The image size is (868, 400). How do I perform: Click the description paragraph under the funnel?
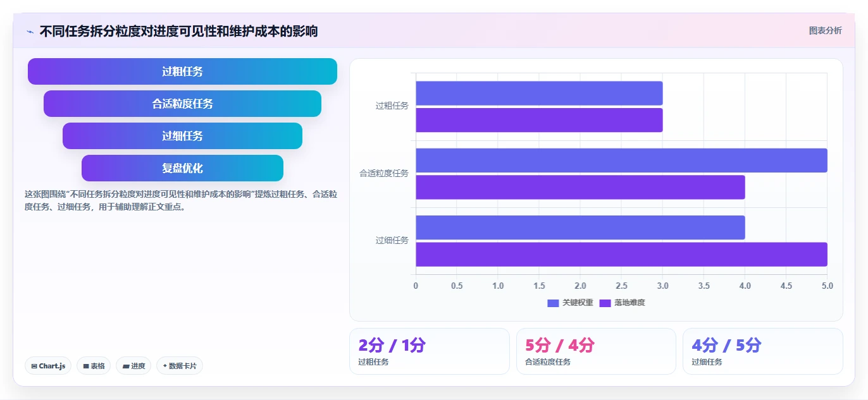click(181, 200)
